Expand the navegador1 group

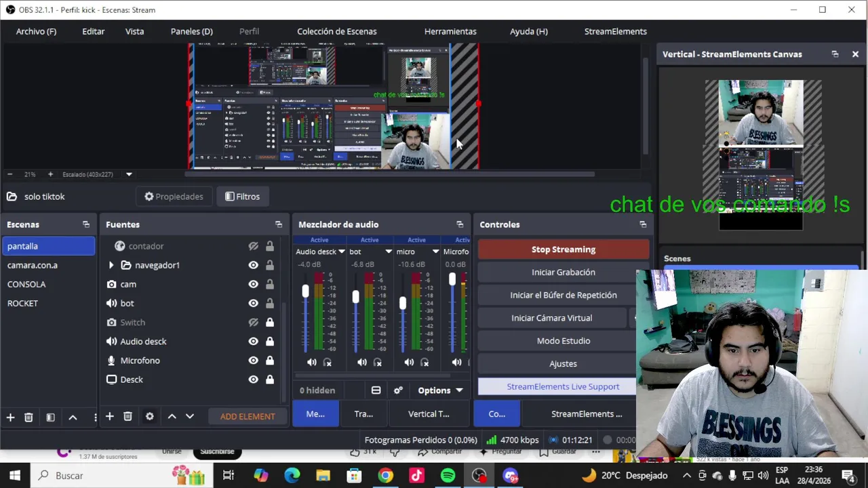tap(111, 265)
